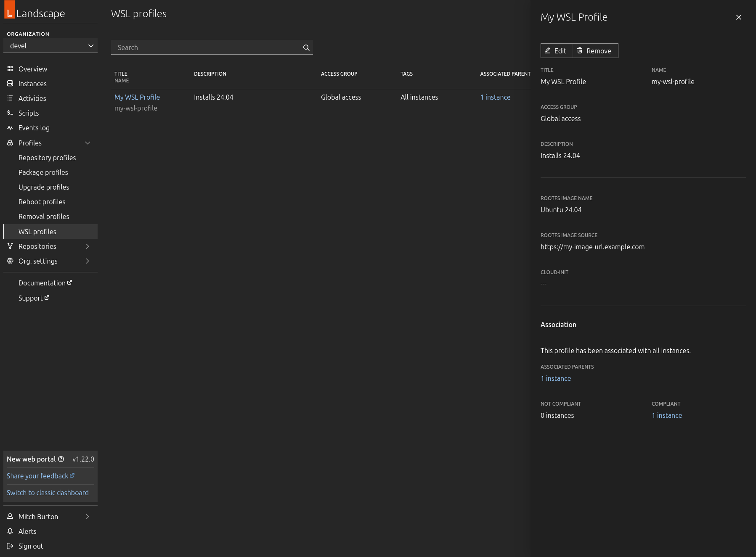The width and height of the screenshot is (756, 557).
Task: Select Package profiles
Action: pos(43,172)
